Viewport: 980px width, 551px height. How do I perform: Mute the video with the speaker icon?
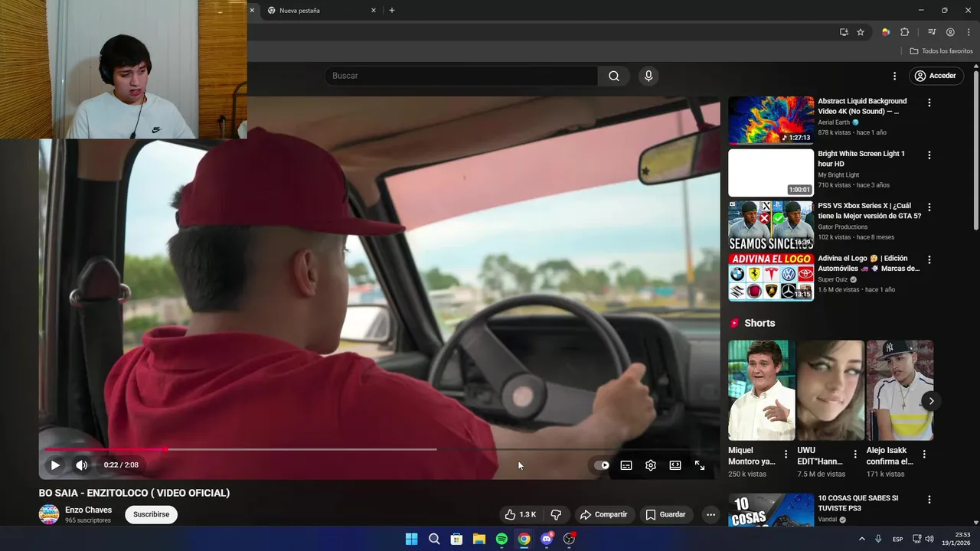tap(81, 465)
